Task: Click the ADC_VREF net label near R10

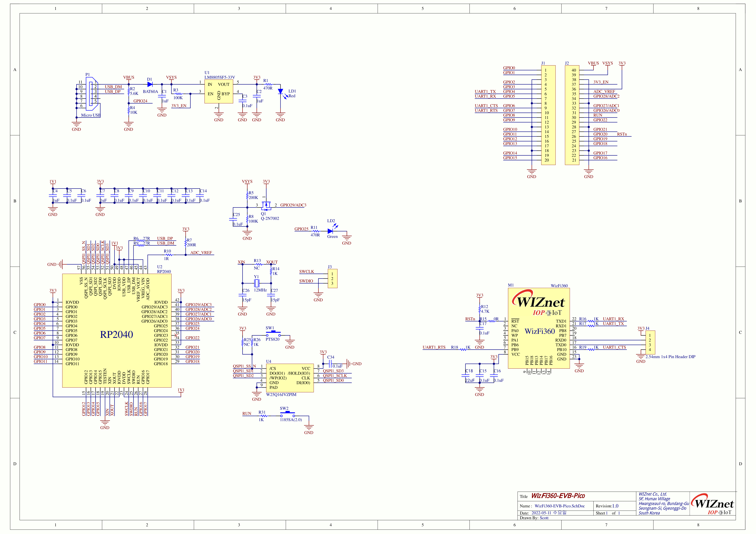Action: point(201,253)
